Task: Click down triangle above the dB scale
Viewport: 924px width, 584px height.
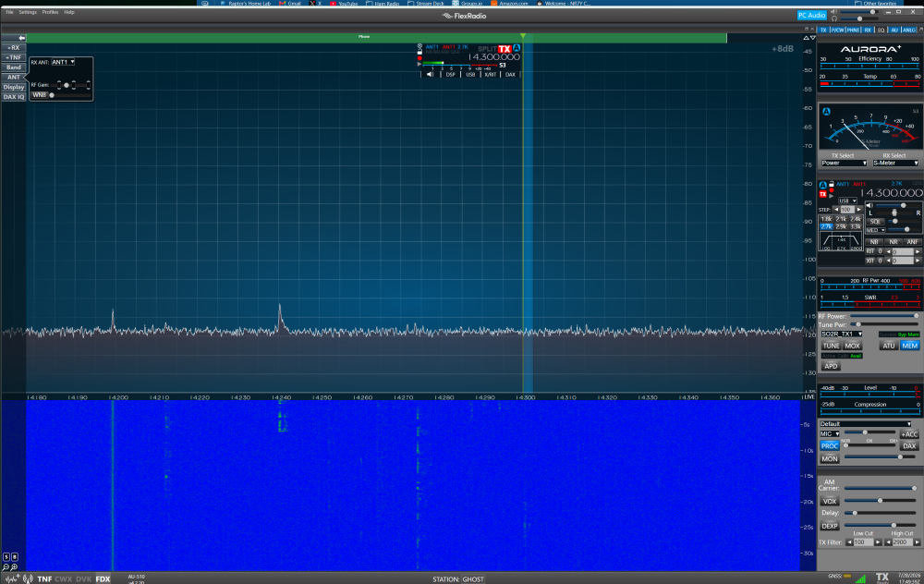Action: pyautogui.click(x=812, y=38)
